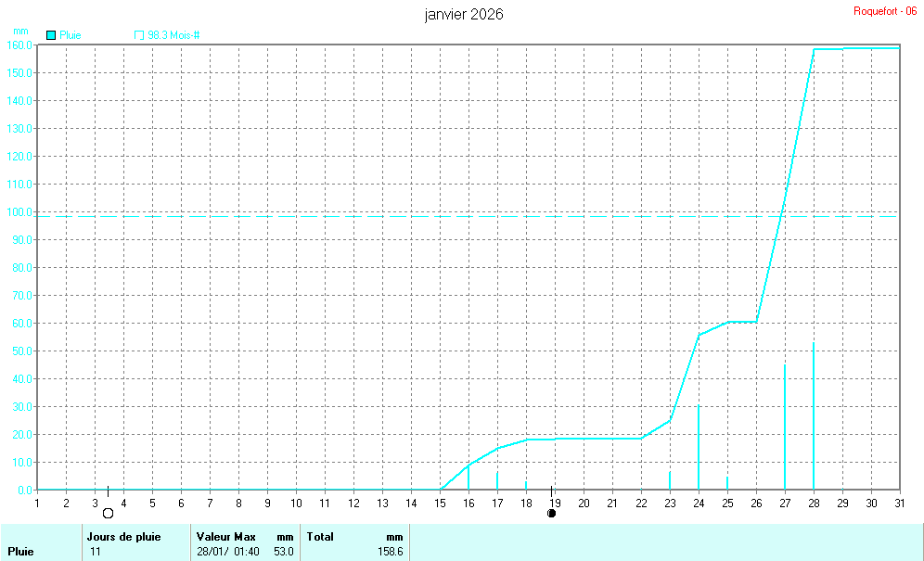Click the Pluie legend label

pos(71,35)
